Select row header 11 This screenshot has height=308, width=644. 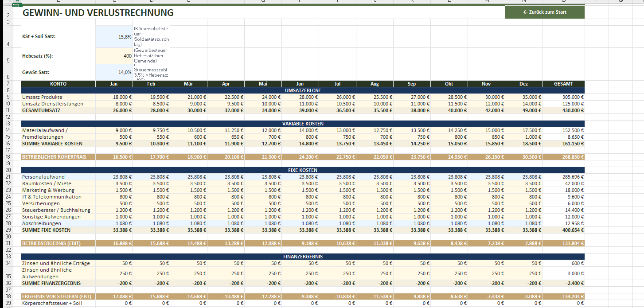tap(8, 110)
